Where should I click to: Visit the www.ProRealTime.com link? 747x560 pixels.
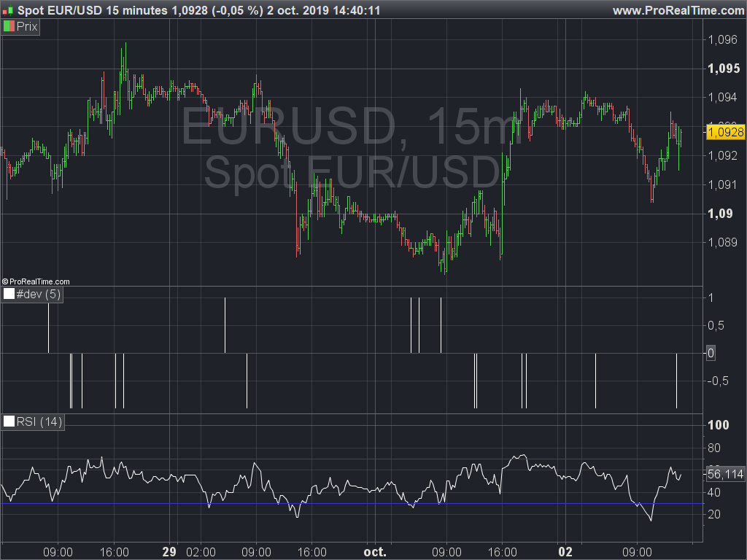tap(679, 10)
